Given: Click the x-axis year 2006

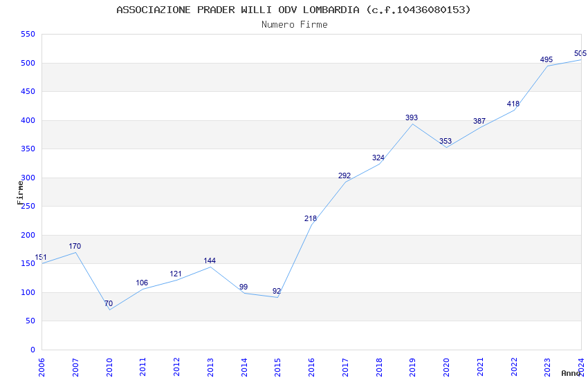Looking at the screenshot, I should pyautogui.click(x=42, y=367).
